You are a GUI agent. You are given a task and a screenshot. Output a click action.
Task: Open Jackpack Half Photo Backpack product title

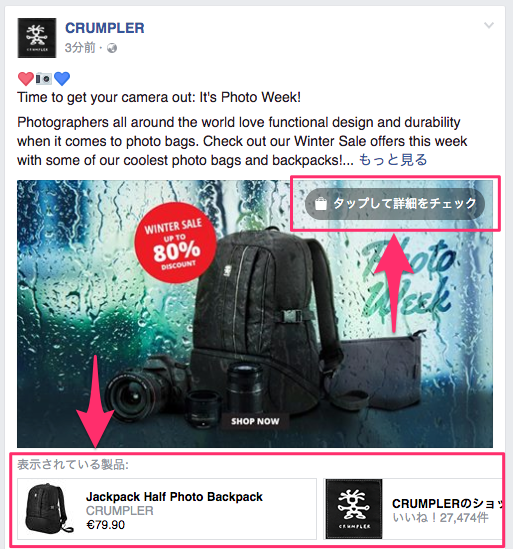(x=174, y=497)
